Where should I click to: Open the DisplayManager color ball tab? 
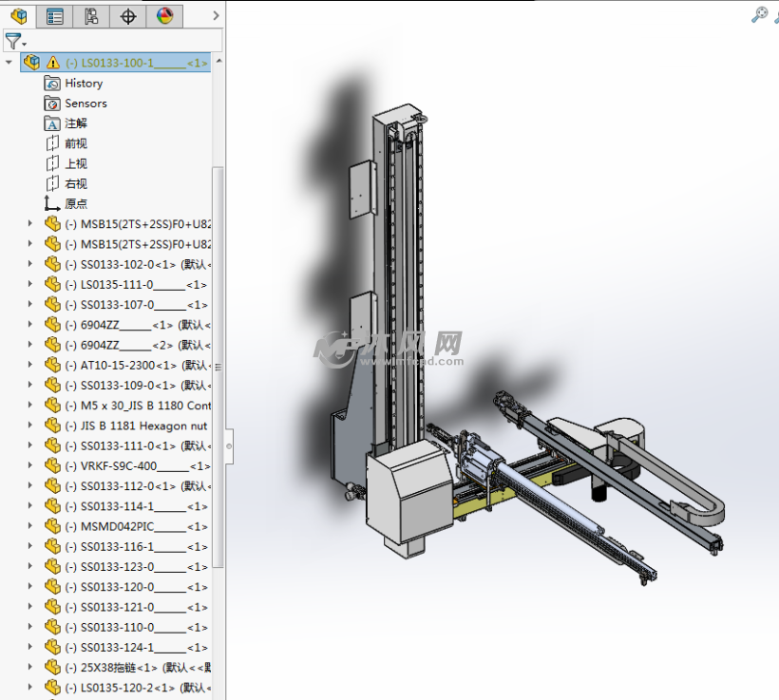click(164, 16)
